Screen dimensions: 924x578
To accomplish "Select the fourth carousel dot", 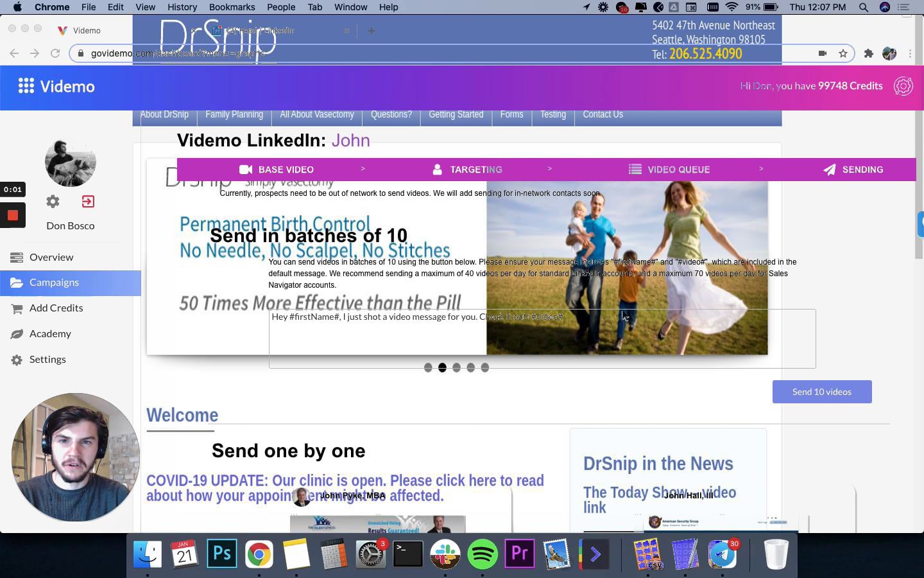I will [x=470, y=367].
